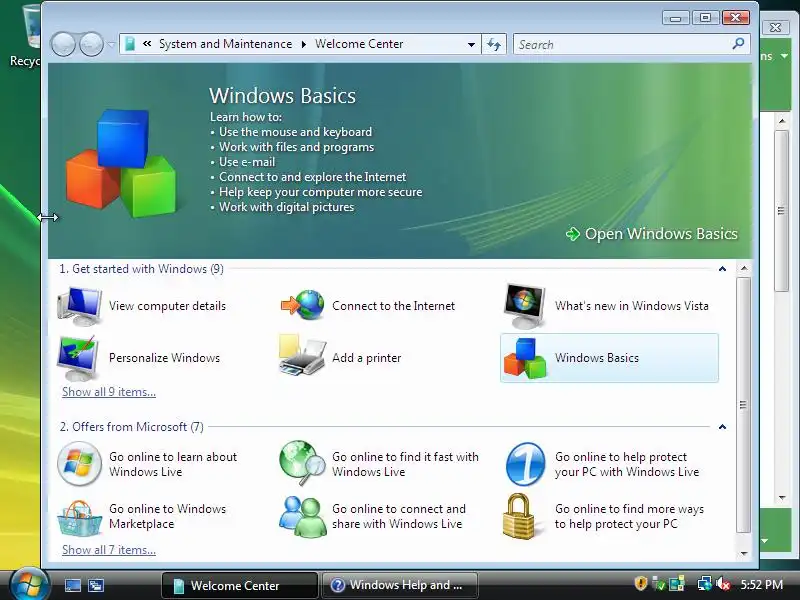Screen dimensions: 800x600
Task: Click the View computer details label
Action: click(167, 306)
